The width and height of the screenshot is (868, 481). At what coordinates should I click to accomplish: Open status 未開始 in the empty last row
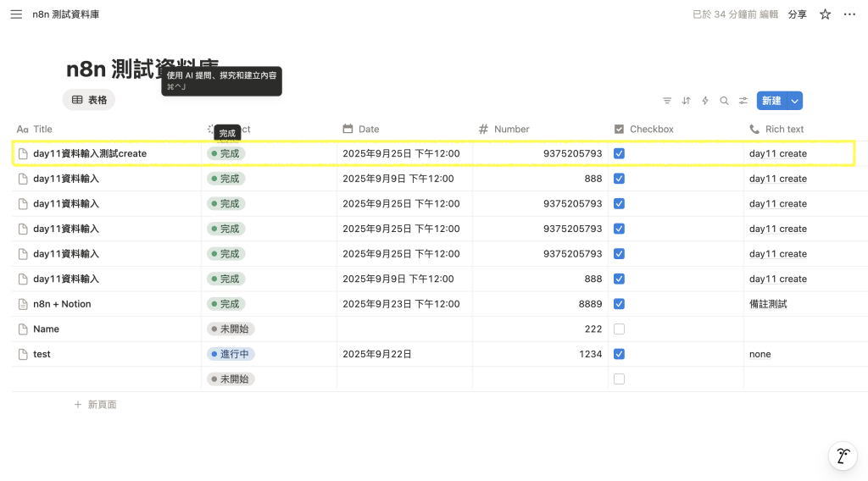tap(231, 379)
